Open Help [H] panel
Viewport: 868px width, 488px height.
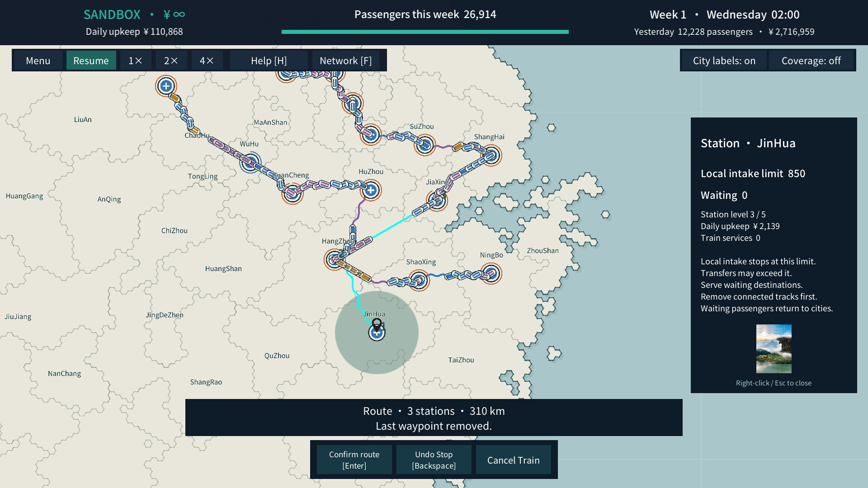click(x=269, y=61)
